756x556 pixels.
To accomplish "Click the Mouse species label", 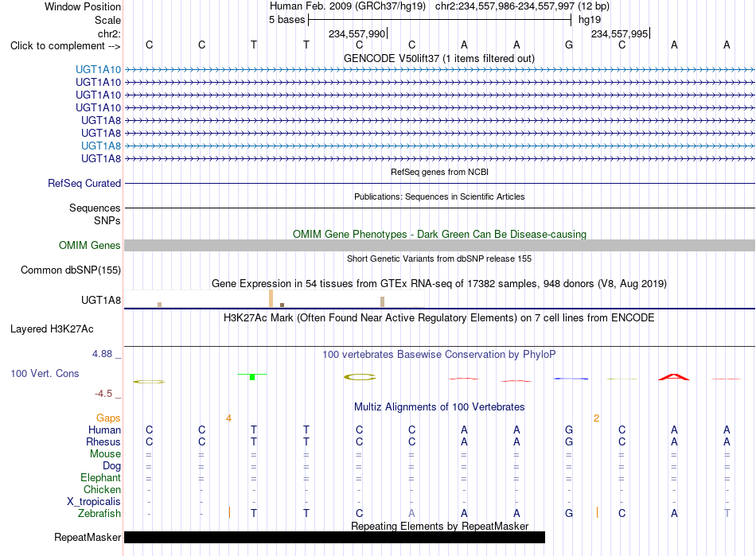I will pos(106,453).
